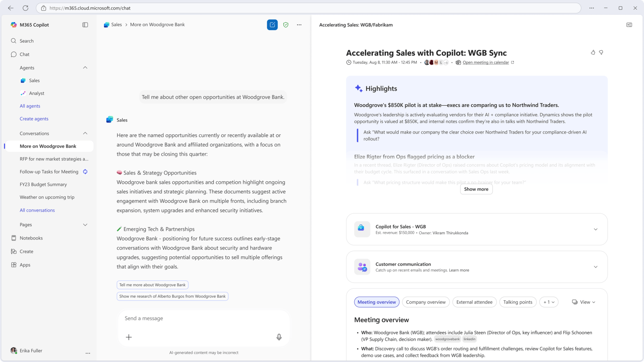Give a thumbs up to the meeting summary
The image size is (644, 362).
(593, 52)
